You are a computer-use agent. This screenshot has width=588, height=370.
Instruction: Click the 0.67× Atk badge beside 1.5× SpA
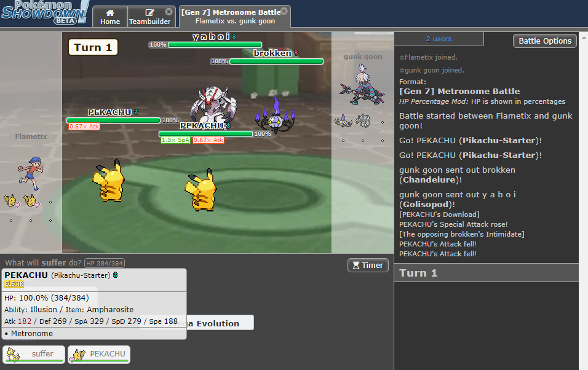coord(208,140)
